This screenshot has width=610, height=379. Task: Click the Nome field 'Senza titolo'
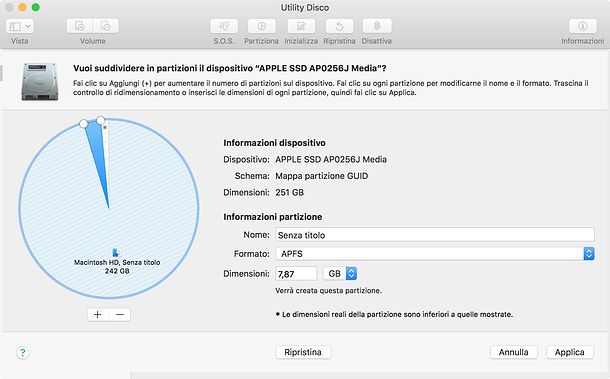pos(435,235)
